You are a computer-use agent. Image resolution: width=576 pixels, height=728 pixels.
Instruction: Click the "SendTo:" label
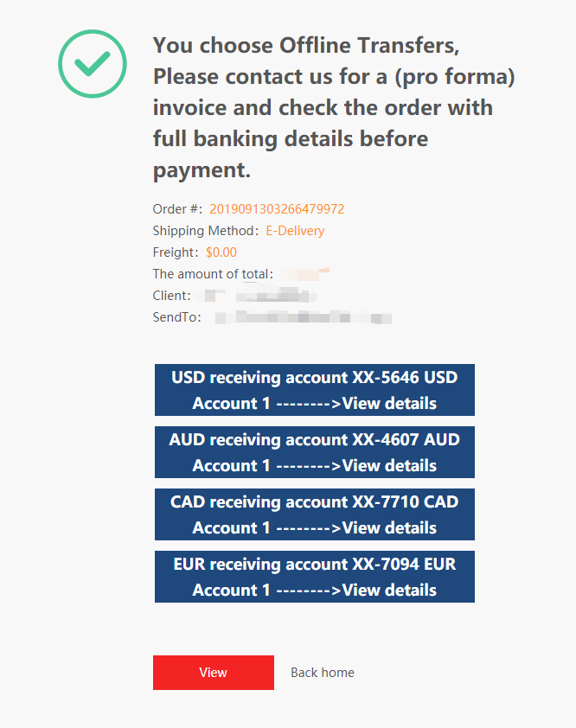click(x=177, y=317)
